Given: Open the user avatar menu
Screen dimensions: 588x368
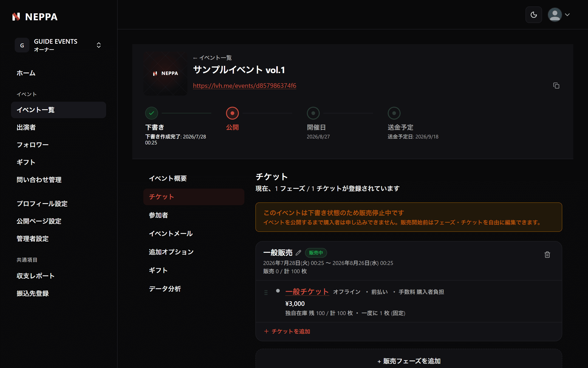Looking at the screenshot, I should point(555,14).
